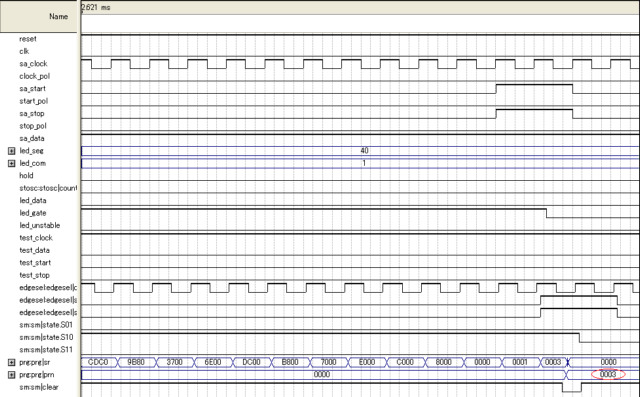640x397 pixels.
Task: Click the 2.621 ms time ruler
Action: pos(96,7)
